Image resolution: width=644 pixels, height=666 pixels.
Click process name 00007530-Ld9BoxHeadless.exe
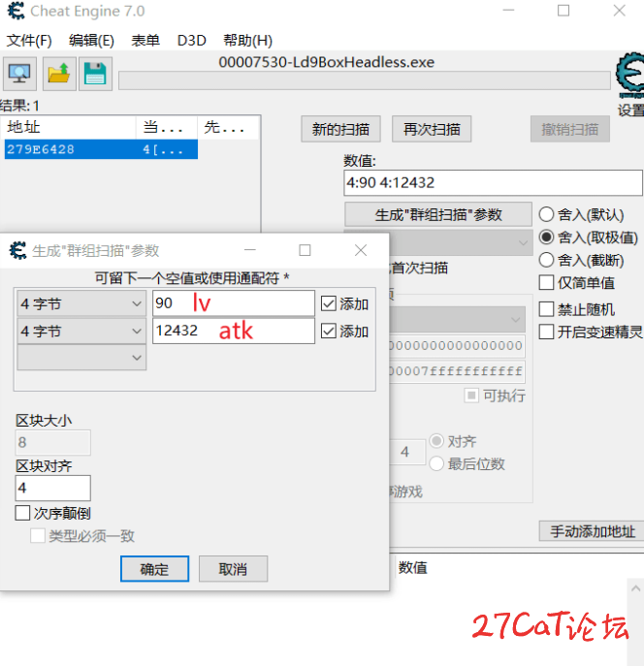click(326, 62)
